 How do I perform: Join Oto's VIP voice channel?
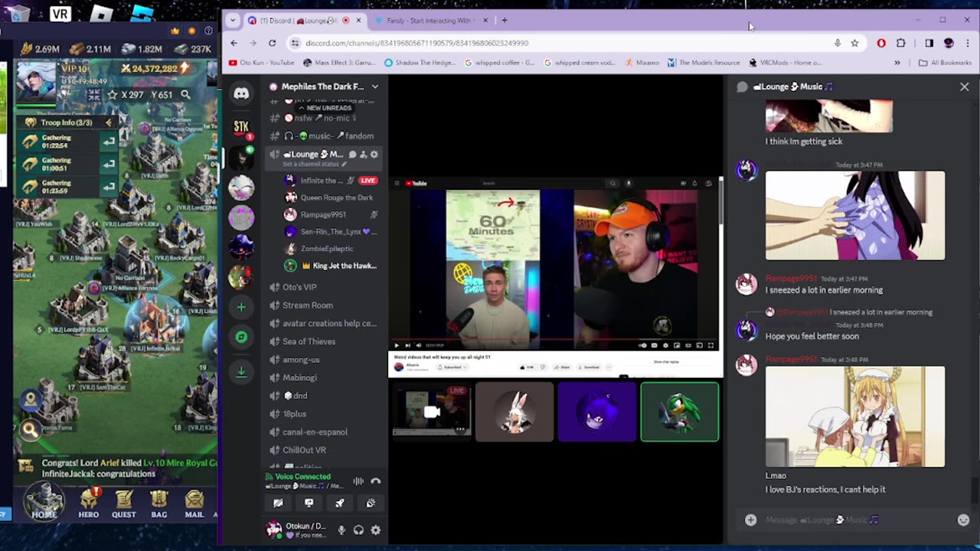(325, 287)
